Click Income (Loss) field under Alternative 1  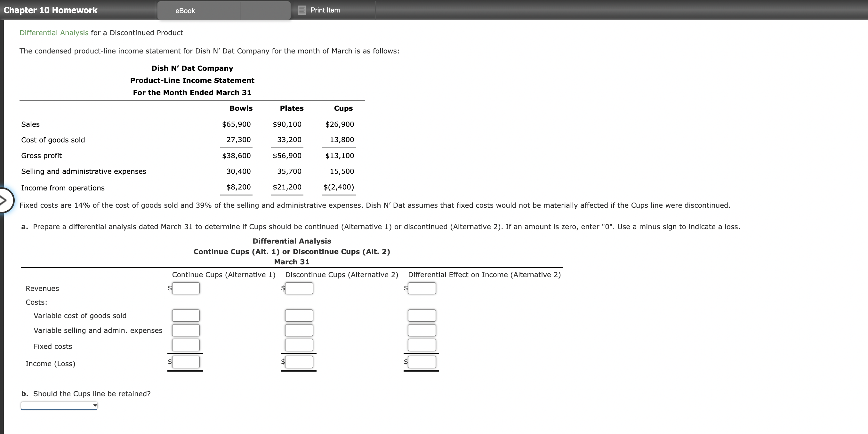(x=186, y=362)
